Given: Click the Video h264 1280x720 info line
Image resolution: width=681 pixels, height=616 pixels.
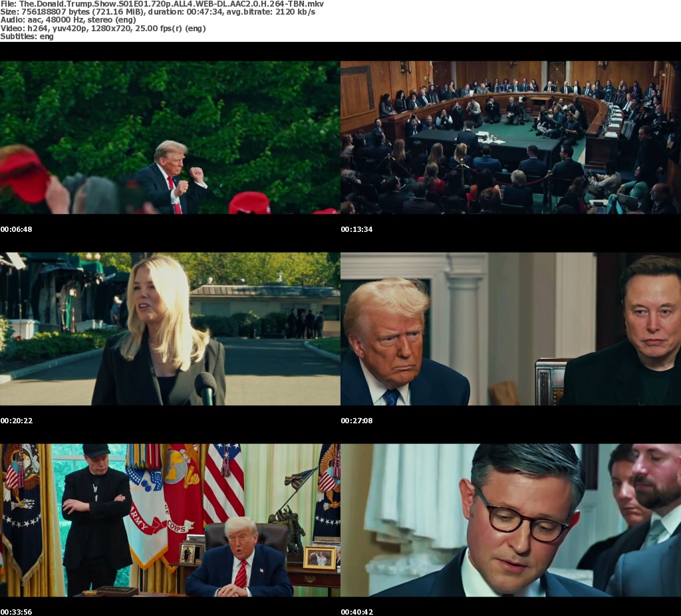Looking at the screenshot, I should (x=102, y=28).
